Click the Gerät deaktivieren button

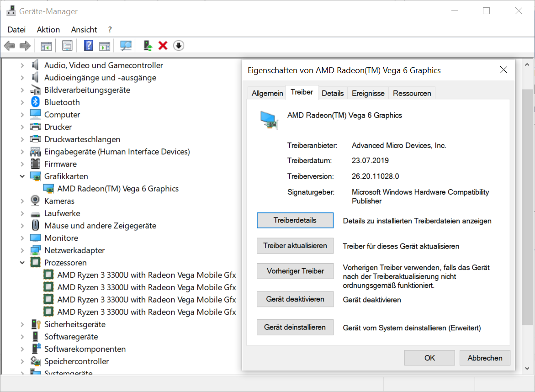(x=295, y=299)
